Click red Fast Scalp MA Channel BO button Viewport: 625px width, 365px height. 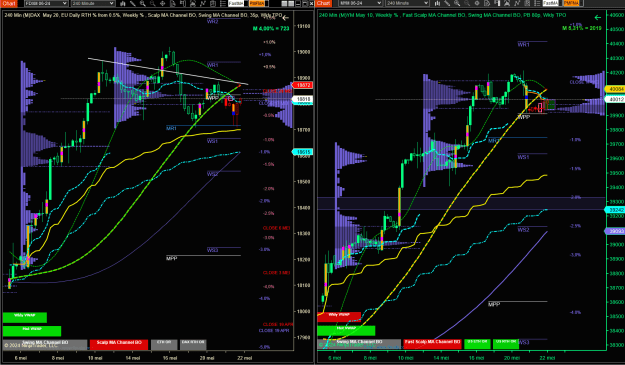[432, 344]
